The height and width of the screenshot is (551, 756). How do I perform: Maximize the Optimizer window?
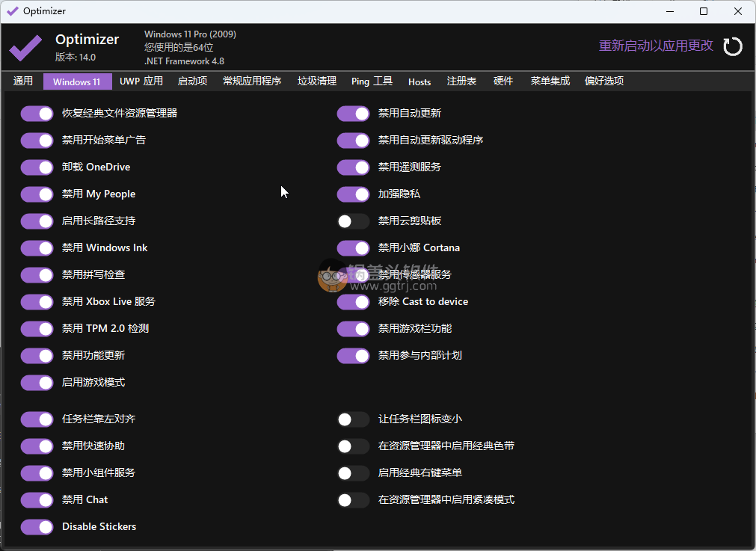pyautogui.click(x=704, y=11)
